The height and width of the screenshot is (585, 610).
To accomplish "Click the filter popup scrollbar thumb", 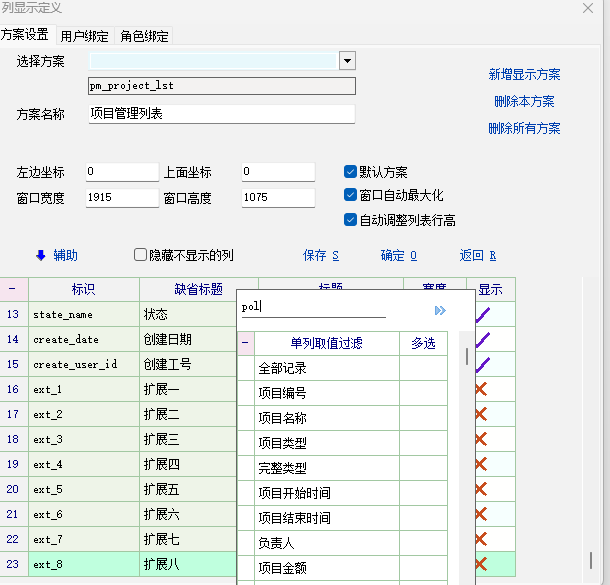I will pos(466,356).
